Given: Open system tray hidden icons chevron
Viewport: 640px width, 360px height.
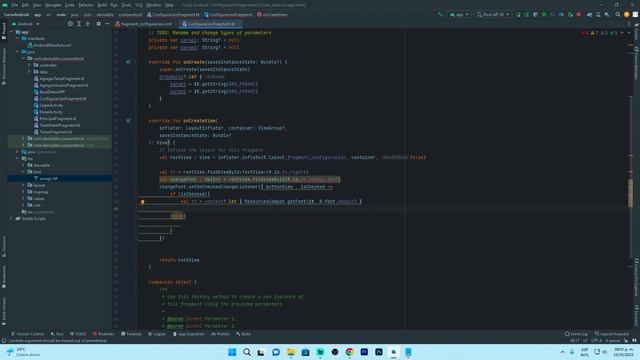Looking at the screenshot, I should point(562,352).
